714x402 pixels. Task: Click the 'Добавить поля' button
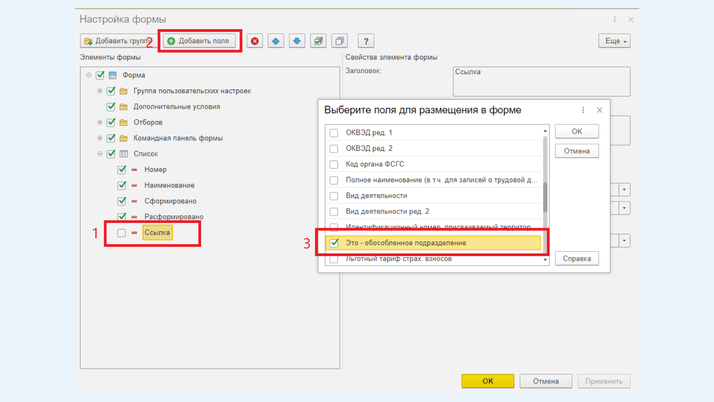coord(199,41)
